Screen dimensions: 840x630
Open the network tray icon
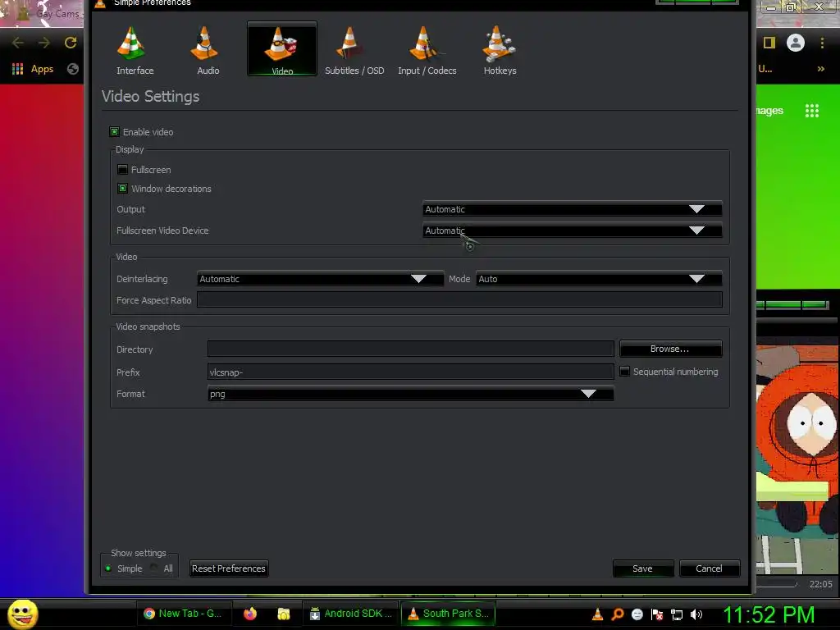[x=677, y=615]
